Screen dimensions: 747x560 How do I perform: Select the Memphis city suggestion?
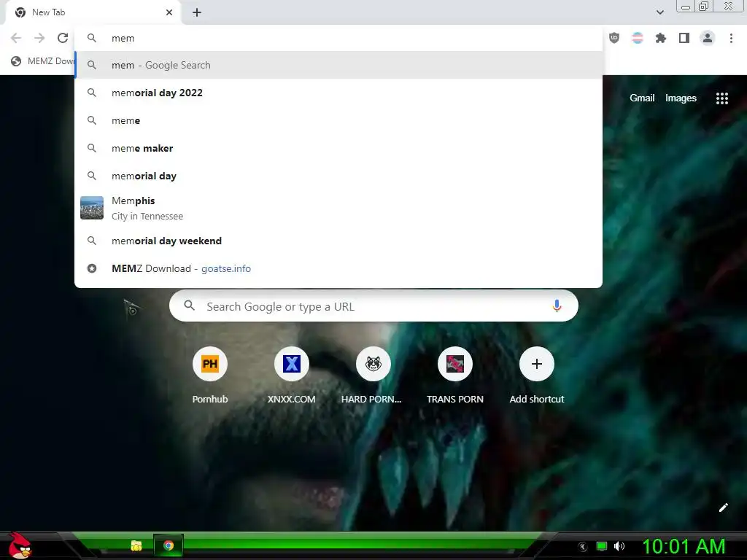(338, 208)
